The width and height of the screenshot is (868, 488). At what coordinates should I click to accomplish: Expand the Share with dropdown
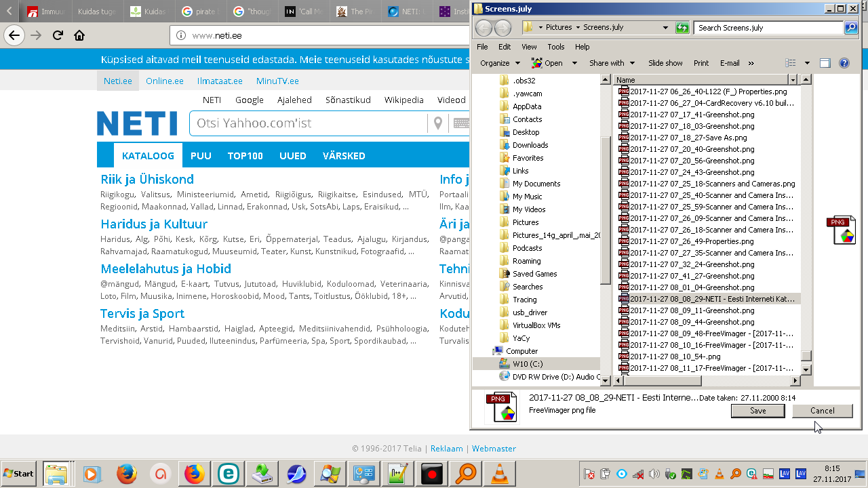click(x=612, y=63)
